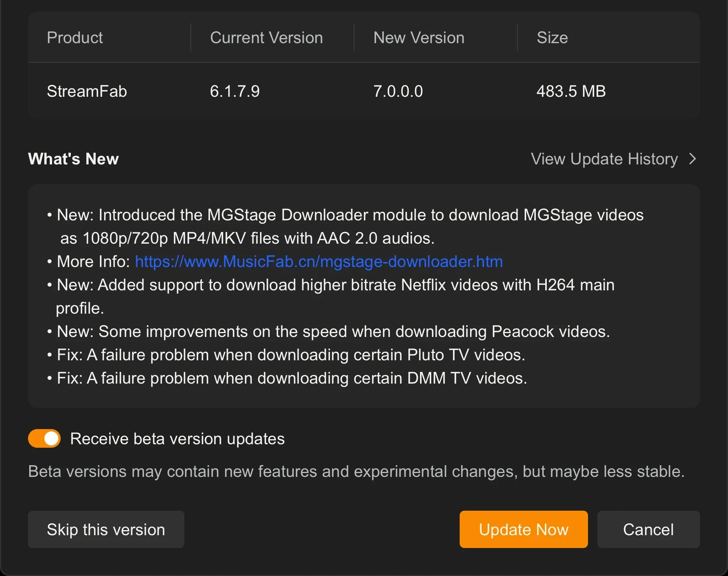Cancel the update dialog
This screenshot has height=576, width=728.
pyautogui.click(x=648, y=529)
